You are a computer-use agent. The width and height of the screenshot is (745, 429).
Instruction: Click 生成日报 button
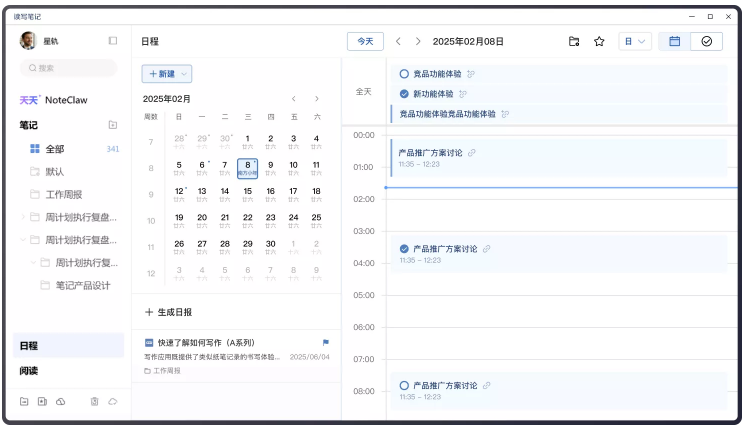click(x=169, y=312)
